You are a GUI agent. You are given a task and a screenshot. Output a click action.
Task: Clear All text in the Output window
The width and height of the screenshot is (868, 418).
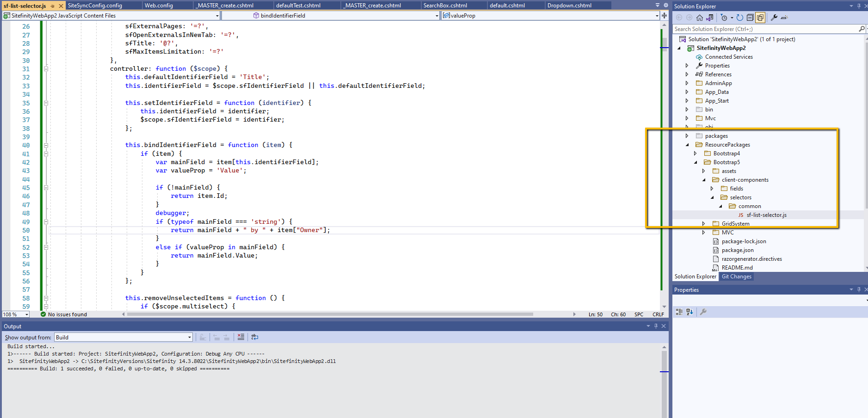(241, 337)
